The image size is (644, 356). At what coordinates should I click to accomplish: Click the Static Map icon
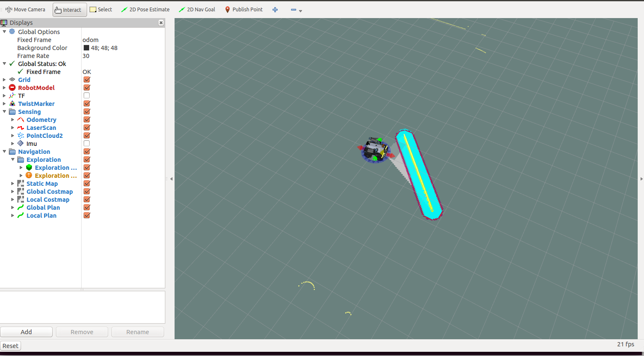point(21,183)
